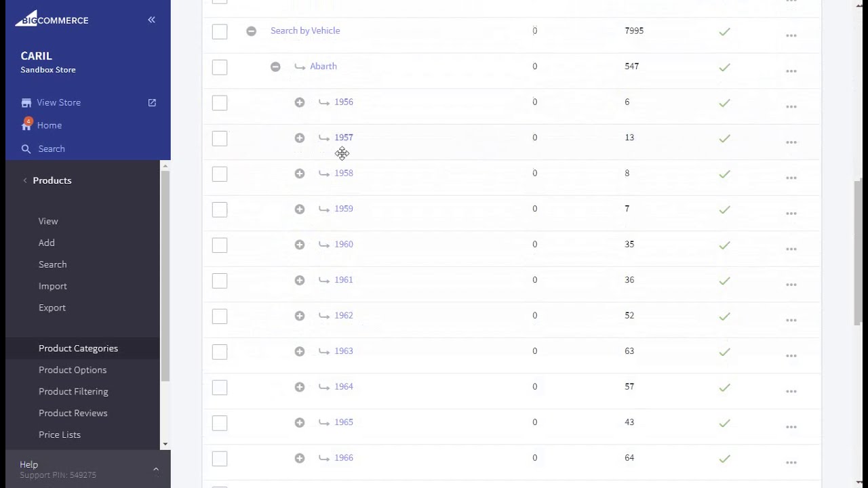Open the Add product menu item

47,243
